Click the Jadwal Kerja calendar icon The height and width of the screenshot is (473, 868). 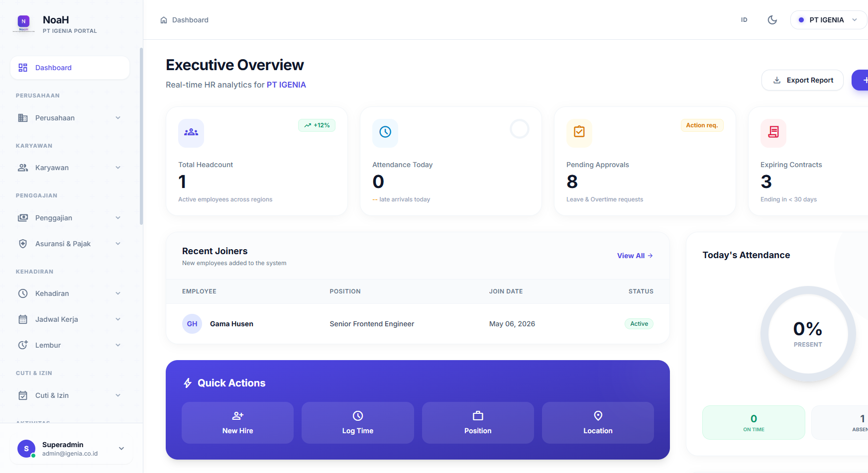coord(23,319)
